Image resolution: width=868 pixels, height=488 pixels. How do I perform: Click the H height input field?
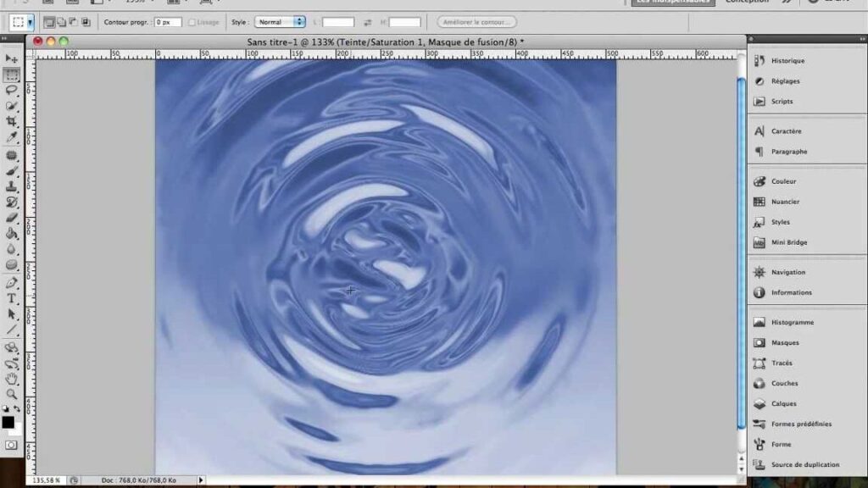404,22
